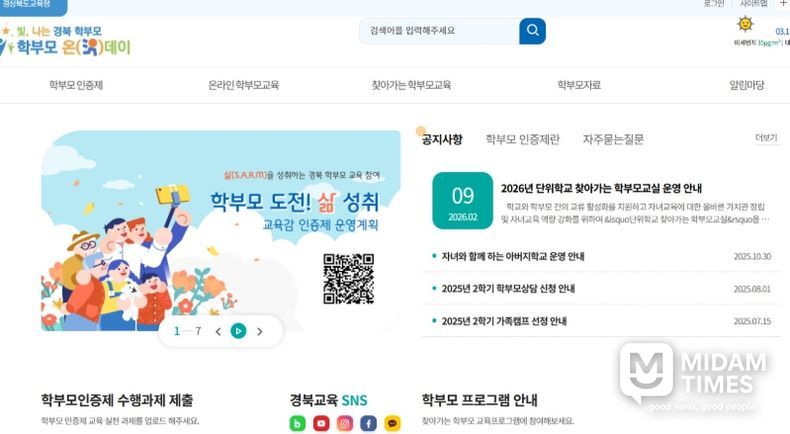The width and height of the screenshot is (790, 434).
Task: Click the sun weather icon
Action: coord(745,24)
